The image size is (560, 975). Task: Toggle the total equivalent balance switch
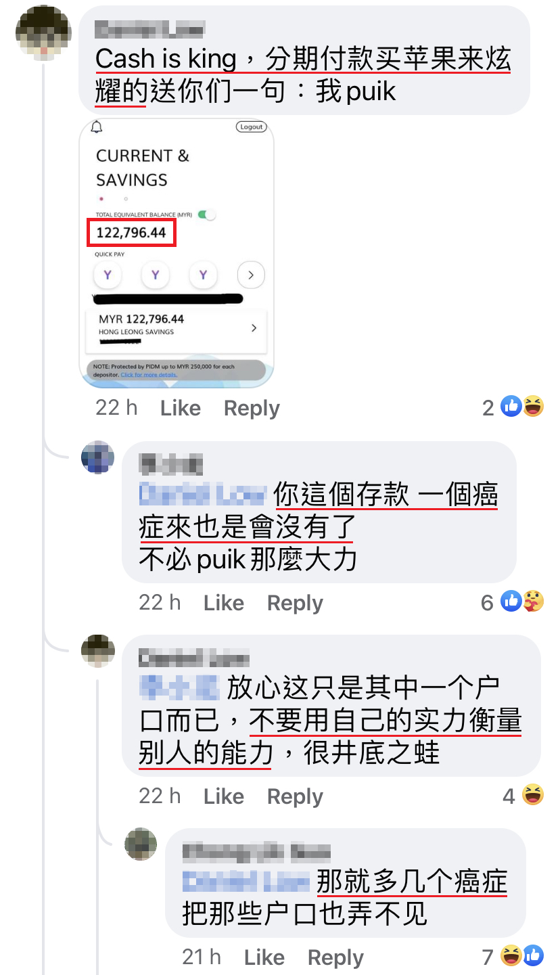pos(206,214)
